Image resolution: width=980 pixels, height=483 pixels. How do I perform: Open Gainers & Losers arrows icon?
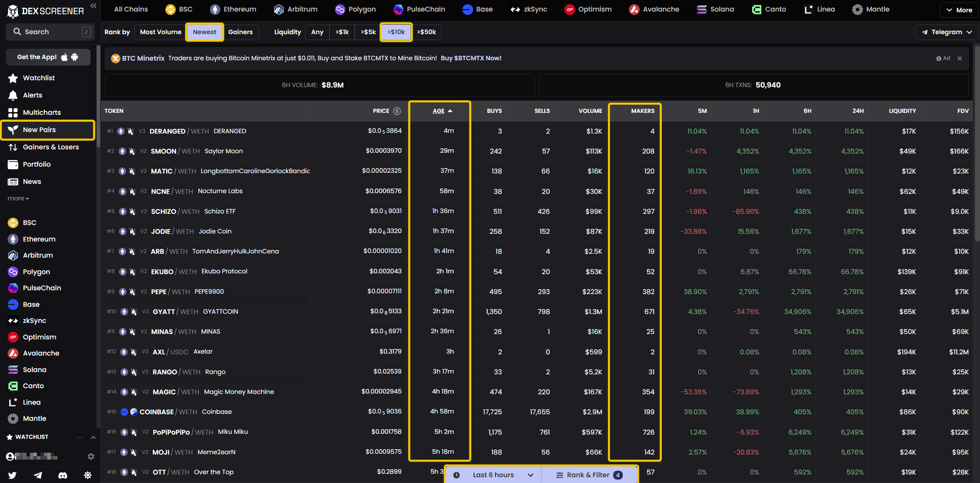tap(13, 147)
